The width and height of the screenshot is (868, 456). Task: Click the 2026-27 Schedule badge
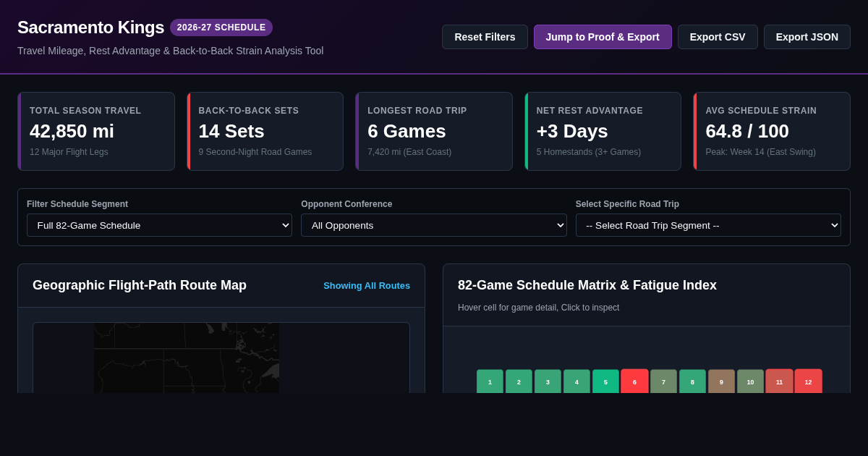[x=221, y=28]
